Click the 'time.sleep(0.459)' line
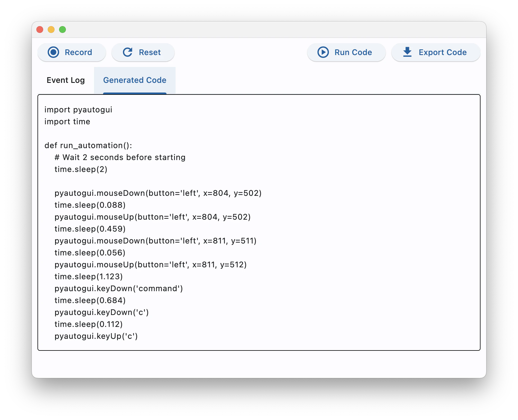The height and width of the screenshot is (420, 518). pyautogui.click(x=90, y=229)
